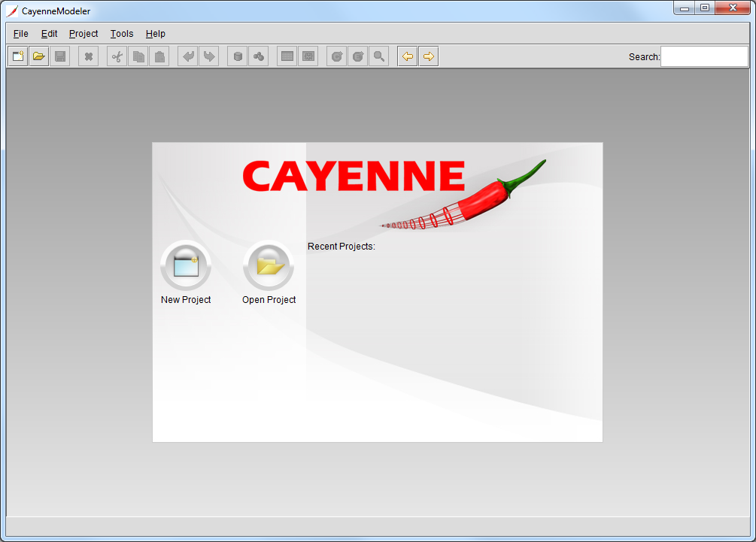Click the yellow Forward arrow icon
The height and width of the screenshot is (542, 756).
pyautogui.click(x=429, y=56)
